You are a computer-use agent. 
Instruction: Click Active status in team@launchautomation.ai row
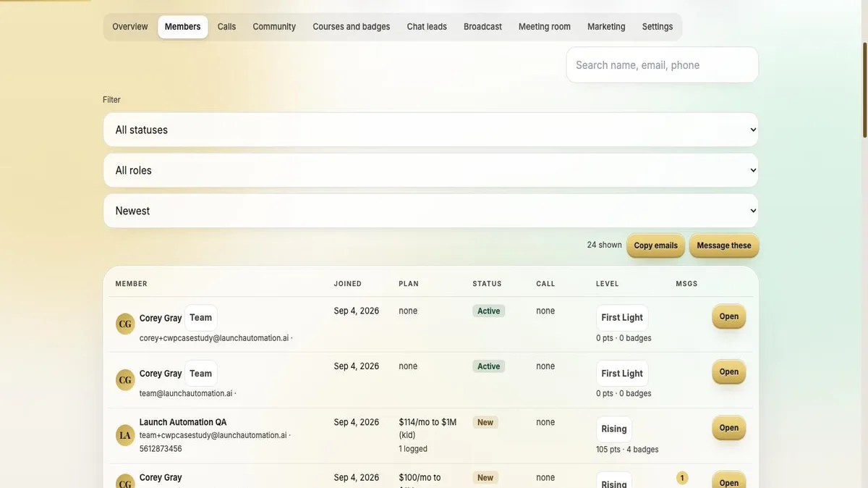point(489,366)
